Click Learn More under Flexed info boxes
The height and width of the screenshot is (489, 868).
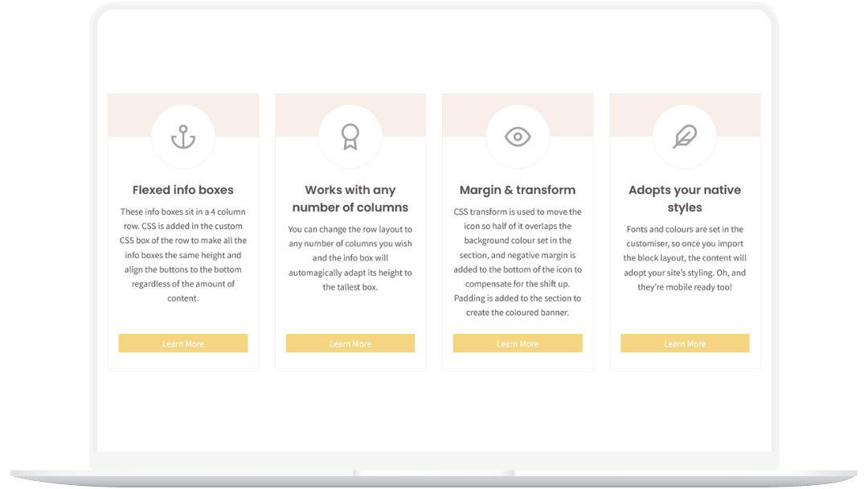(x=183, y=343)
